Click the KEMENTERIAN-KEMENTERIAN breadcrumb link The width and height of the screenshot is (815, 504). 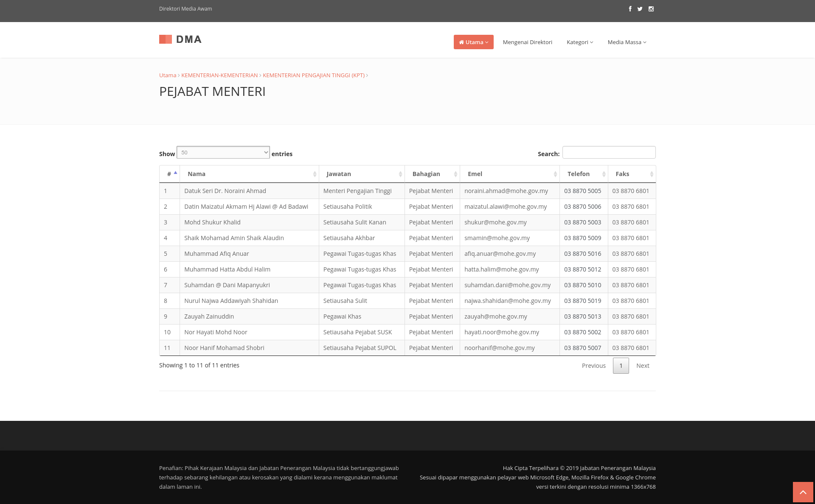pos(219,75)
